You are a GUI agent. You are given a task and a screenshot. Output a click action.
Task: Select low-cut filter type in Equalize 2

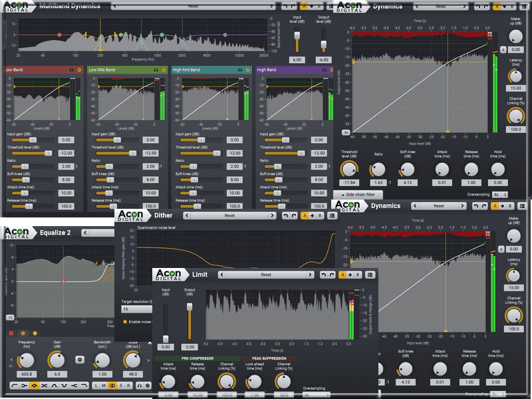click(14, 386)
